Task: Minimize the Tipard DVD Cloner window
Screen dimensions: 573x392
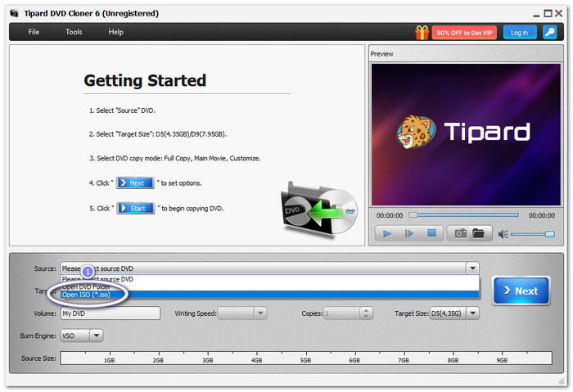Action: tap(536, 15)
